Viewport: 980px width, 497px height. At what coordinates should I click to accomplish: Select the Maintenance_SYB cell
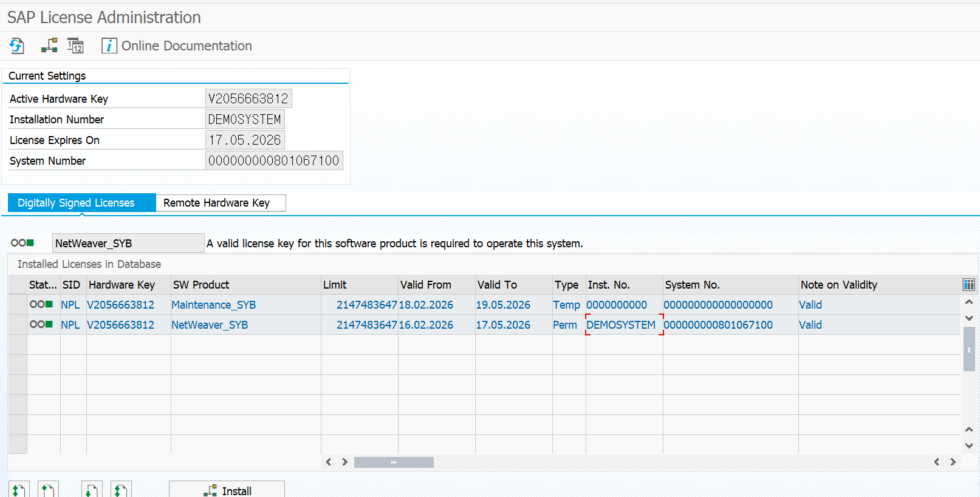pos(246,304)
